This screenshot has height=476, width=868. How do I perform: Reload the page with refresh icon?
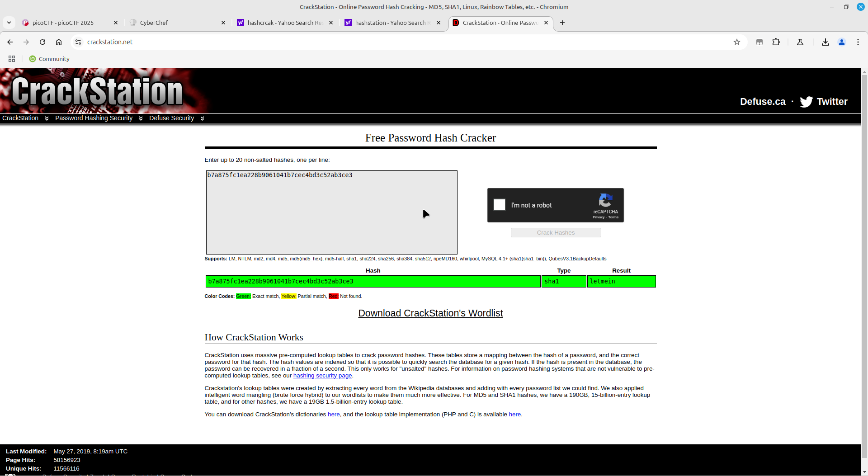point(42,42)
